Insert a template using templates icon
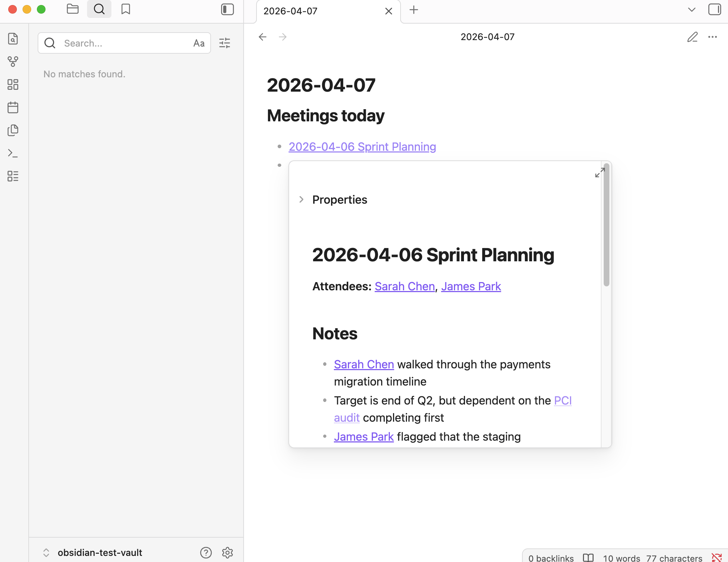The width and height of the screenshot is (728, 562). pos(13,130)
